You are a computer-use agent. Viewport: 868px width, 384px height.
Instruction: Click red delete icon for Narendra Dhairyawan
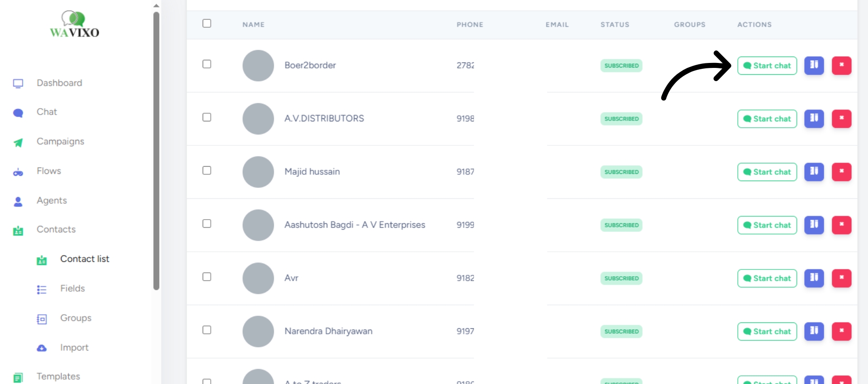pyautogui.click(x=842, y=331)
